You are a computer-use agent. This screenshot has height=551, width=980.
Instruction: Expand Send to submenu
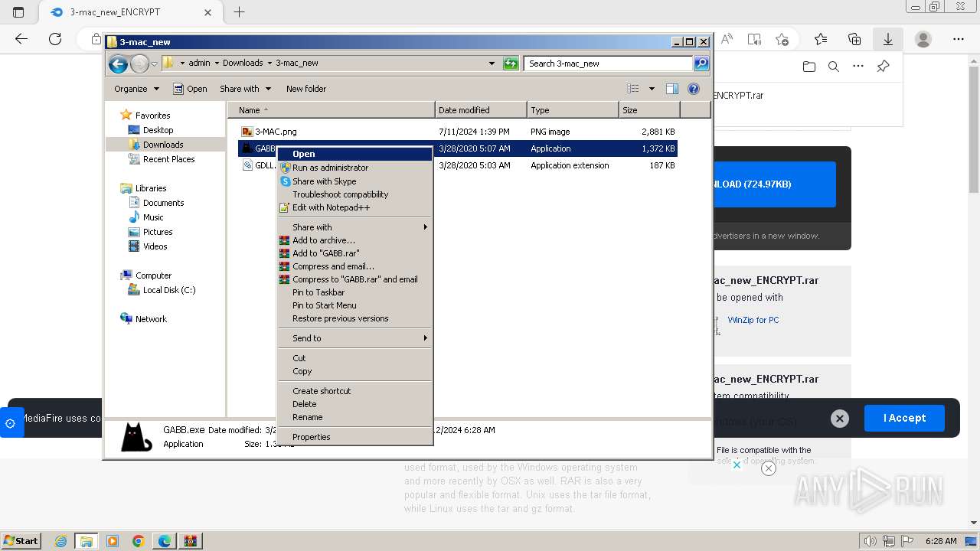coord(355,338)
